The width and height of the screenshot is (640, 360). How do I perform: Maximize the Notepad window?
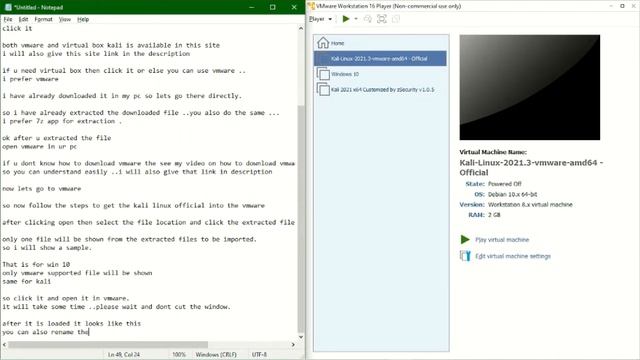pyautogui.click(x=273, y=7)
